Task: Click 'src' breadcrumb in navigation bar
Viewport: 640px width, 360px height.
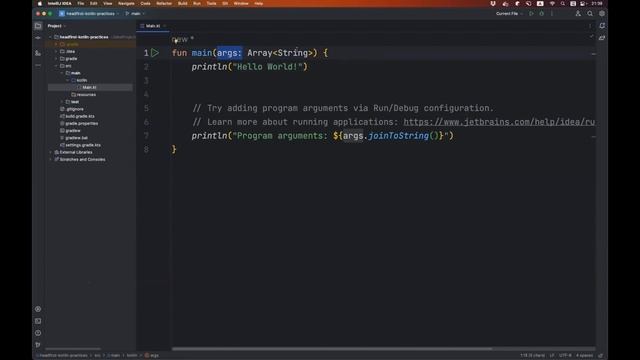Action: coord(98,356)
